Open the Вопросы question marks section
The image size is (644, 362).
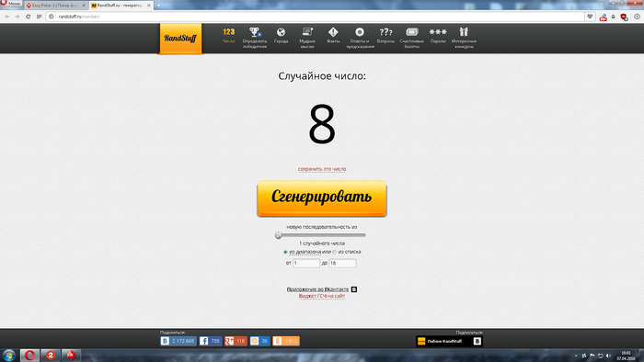(x=385, y=36)
